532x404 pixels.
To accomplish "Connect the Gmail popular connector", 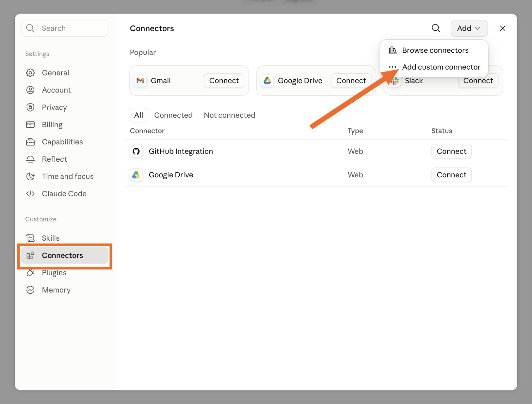I will click(x=224, y=81).
